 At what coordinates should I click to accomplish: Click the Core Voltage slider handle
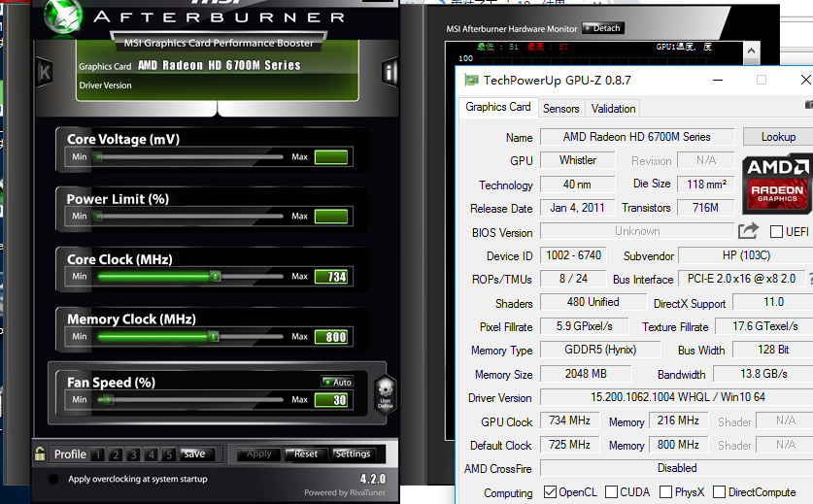click(x=98, y=157)
